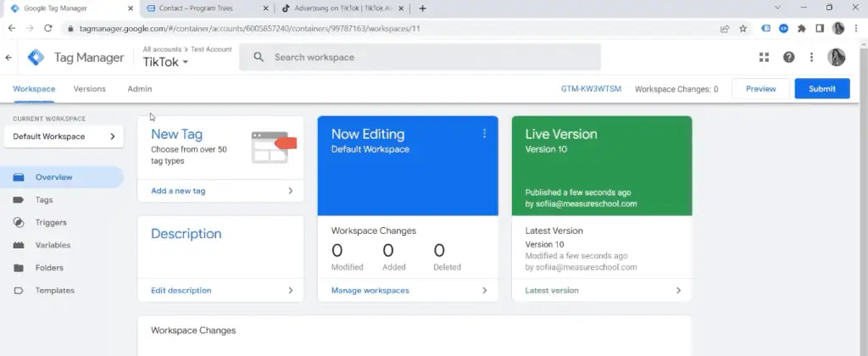868x356 pixels.
Task: Close the Contact – Program Trees tab
Action: (x=265, y=8)
